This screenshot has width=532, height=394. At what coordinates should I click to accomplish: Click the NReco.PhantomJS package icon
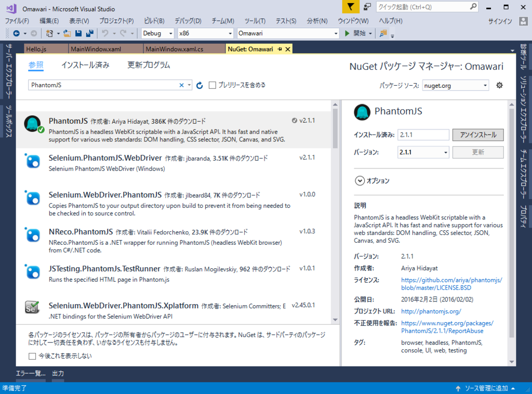pyautogui.click(x=33, y=234)
